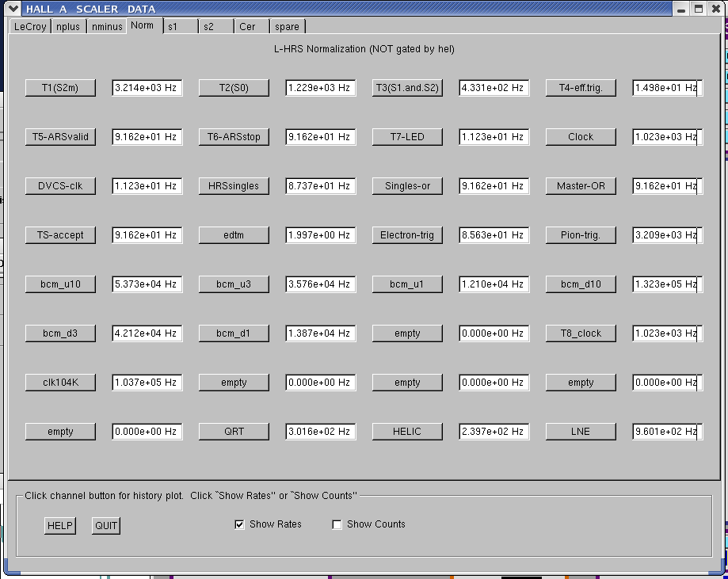Switch to the nplus tab
728x579 pixels.
pos(68,26)
